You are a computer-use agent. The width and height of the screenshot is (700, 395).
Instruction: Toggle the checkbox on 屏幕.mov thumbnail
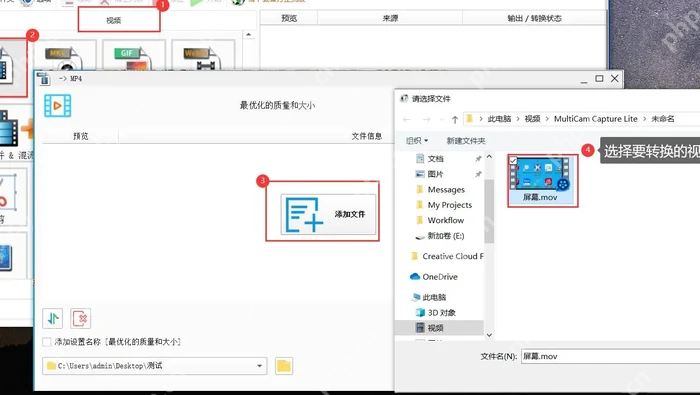point(513,160)
